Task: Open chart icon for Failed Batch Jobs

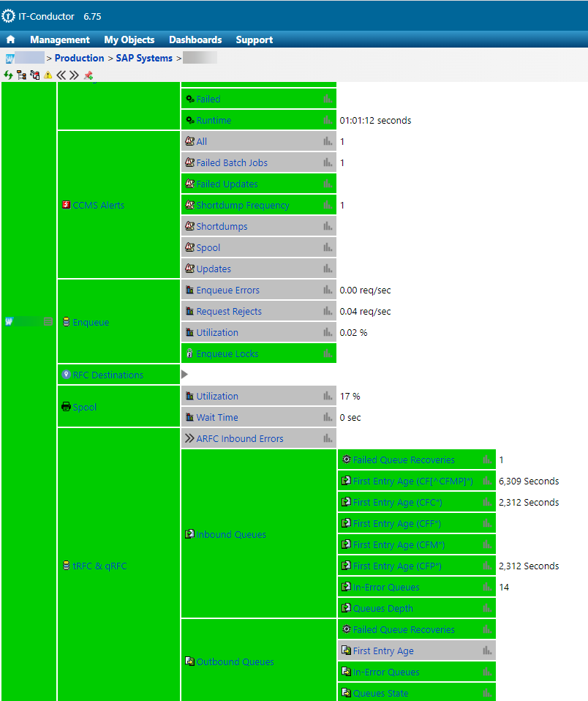Action: 327,163
